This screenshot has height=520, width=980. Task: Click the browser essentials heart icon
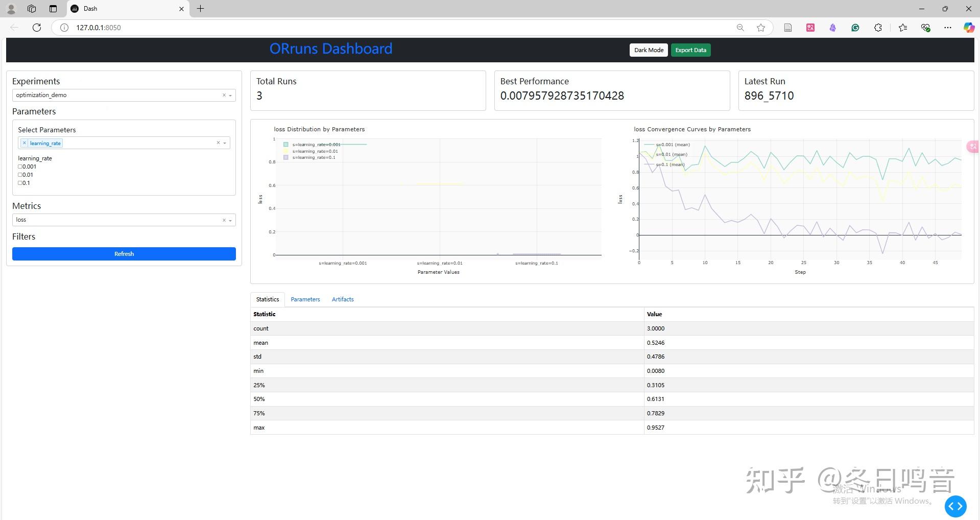925,28
